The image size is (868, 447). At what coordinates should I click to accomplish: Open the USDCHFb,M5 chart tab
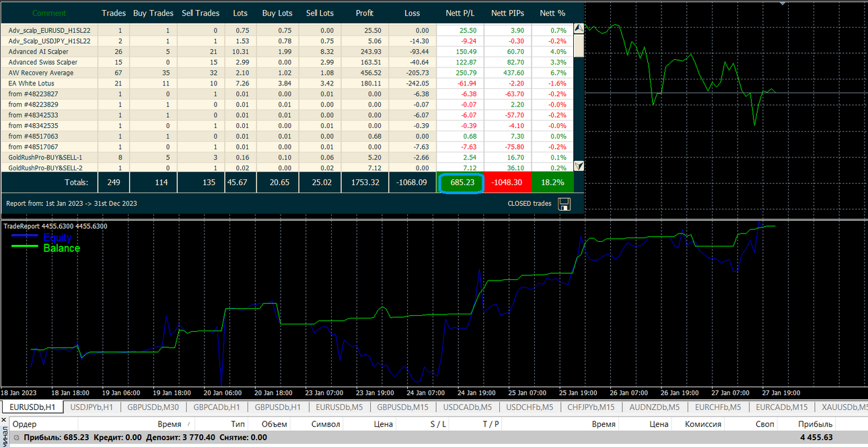[530, 407]
